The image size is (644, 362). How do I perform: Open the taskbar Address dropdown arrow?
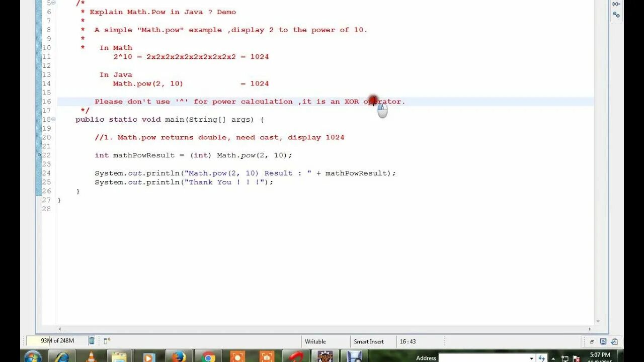[532, 358]
